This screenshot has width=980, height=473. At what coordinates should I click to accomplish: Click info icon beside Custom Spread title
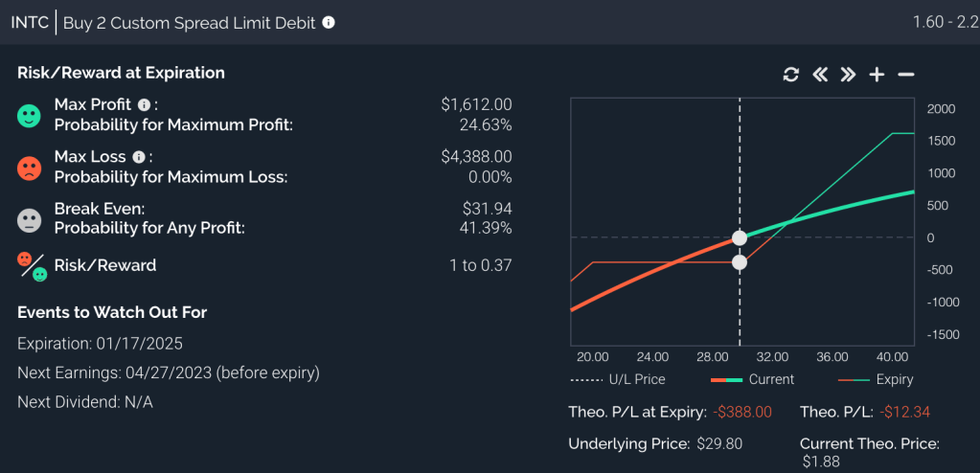click(329, 22)
